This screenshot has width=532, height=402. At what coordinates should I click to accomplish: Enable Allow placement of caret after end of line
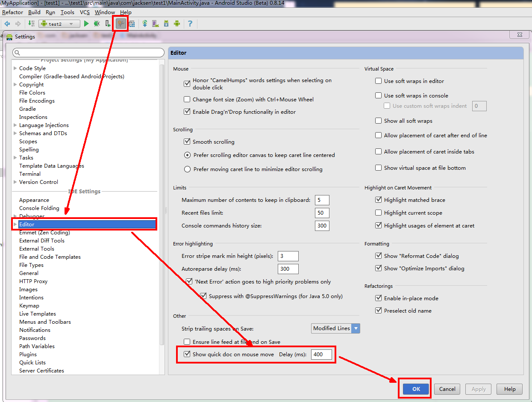point(378,135)
